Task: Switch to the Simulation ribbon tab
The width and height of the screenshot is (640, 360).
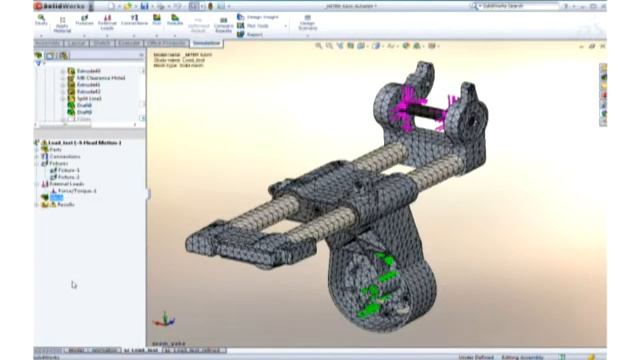Action: point(207,43)
